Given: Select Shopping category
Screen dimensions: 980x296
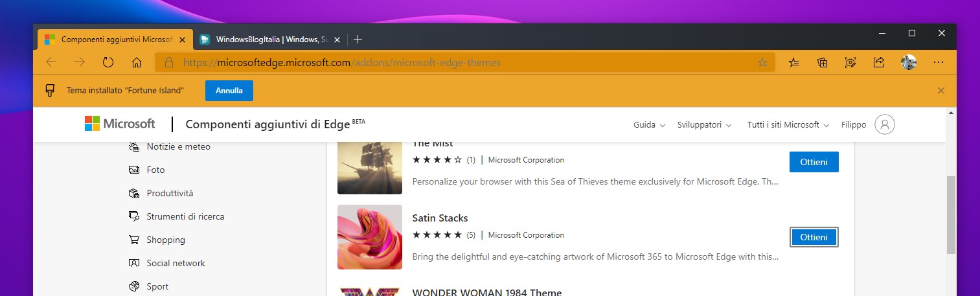Looking at the screenshot, I should point(166,240).
